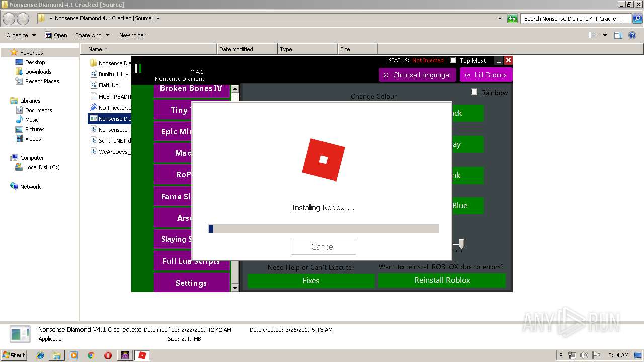Enable the Top Most checkbox
Viewport: 644px width, 362px height.
tap(453, 60)
